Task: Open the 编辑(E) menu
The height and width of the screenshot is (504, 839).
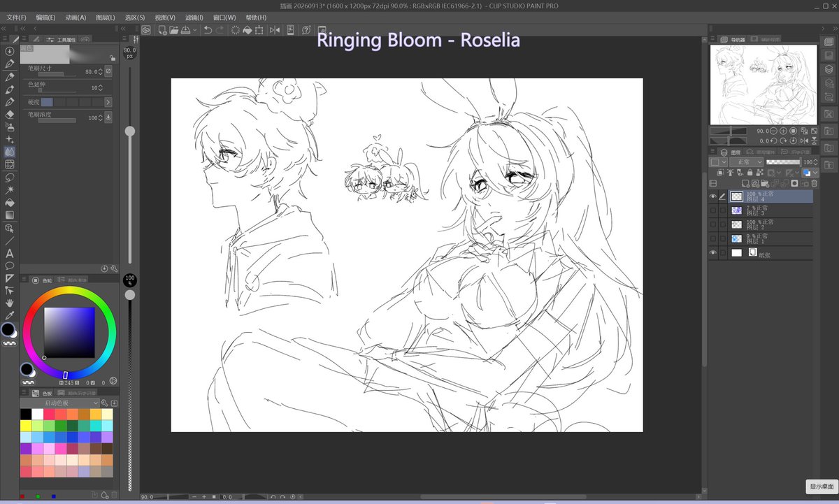Action: (x=46, y=17)
